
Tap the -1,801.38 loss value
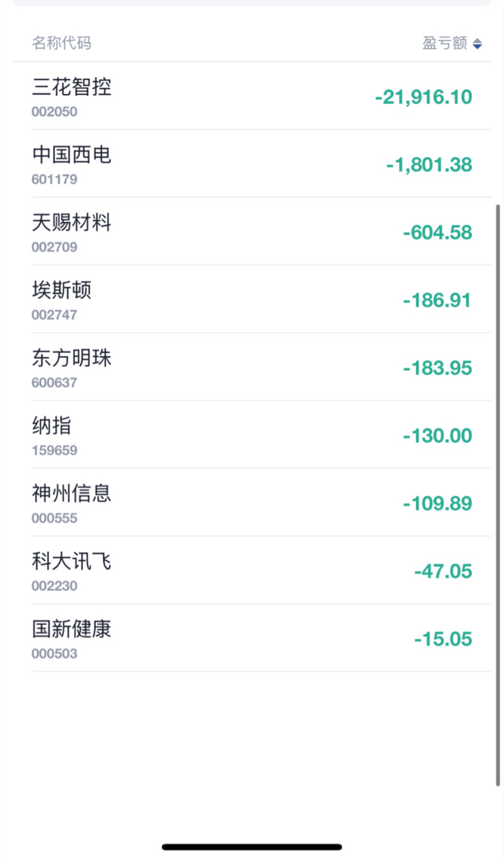(429, 165)
